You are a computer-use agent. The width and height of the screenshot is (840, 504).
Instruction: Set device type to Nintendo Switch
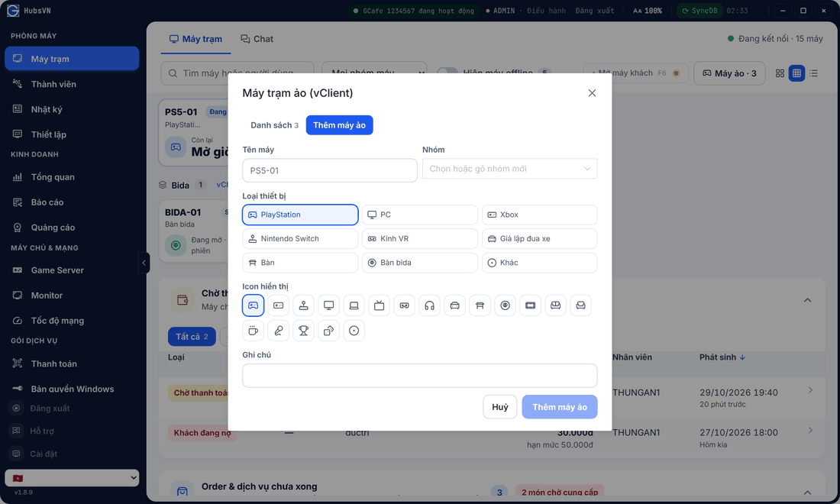300,239
